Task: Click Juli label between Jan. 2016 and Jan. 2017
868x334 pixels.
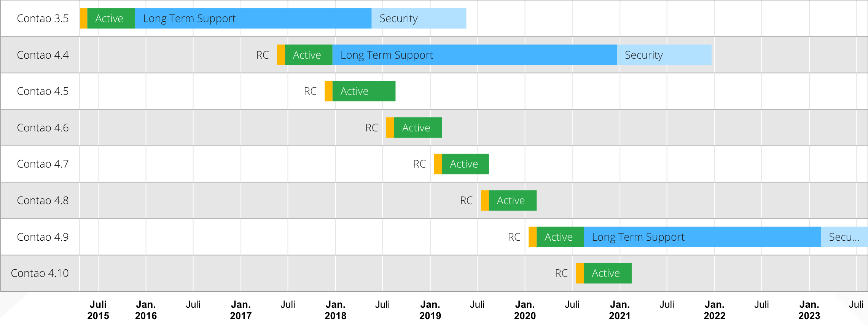Action: tap(193, 304)
